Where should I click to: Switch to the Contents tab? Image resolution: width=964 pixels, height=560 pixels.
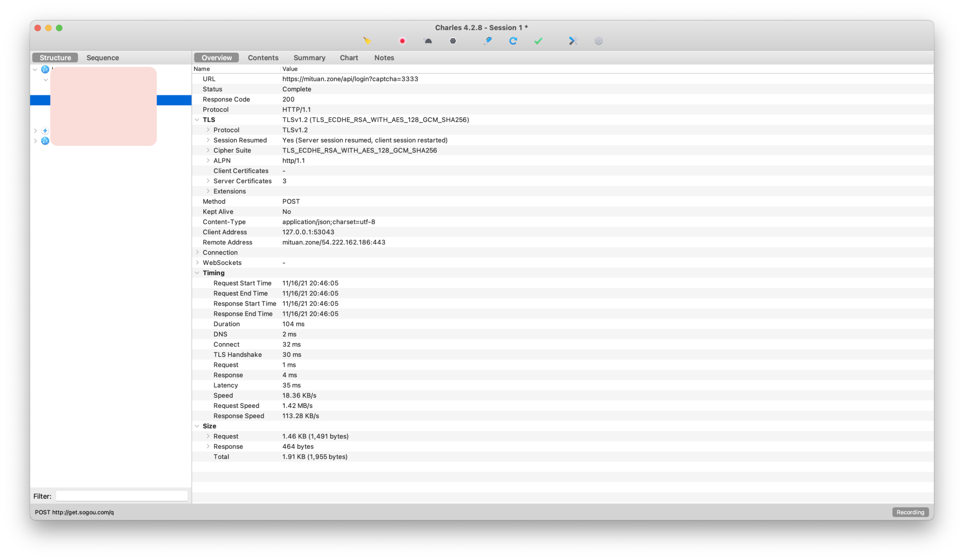[263, 58]
